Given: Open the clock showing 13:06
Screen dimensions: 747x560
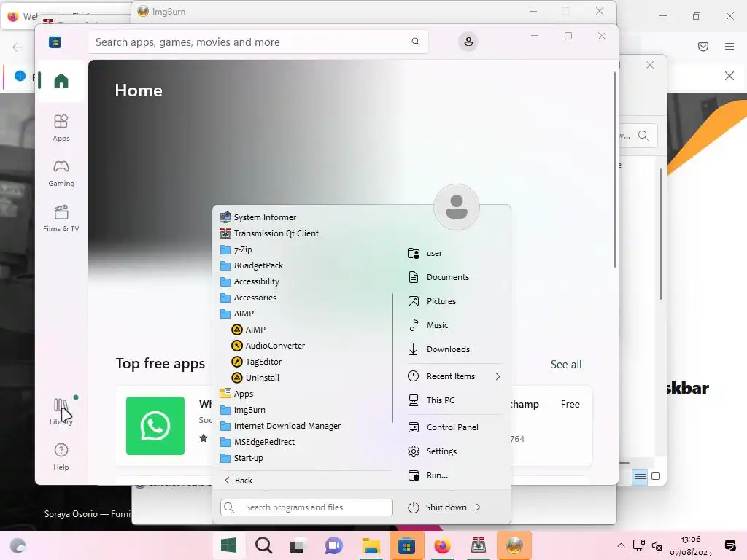Looking at the screenshot, I should pos(691,545).
